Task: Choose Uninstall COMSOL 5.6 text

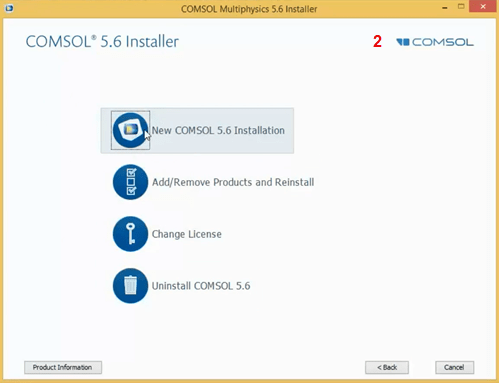Action: point(201,286)
